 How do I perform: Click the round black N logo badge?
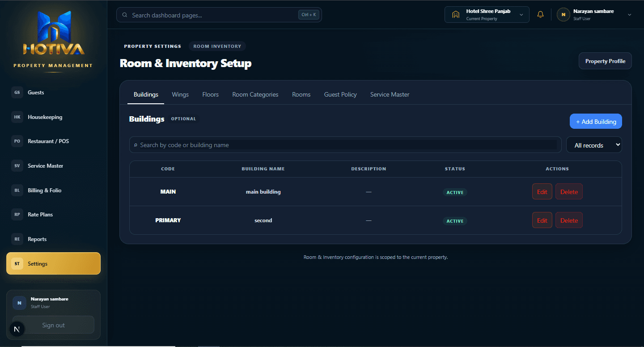[17, 330]
